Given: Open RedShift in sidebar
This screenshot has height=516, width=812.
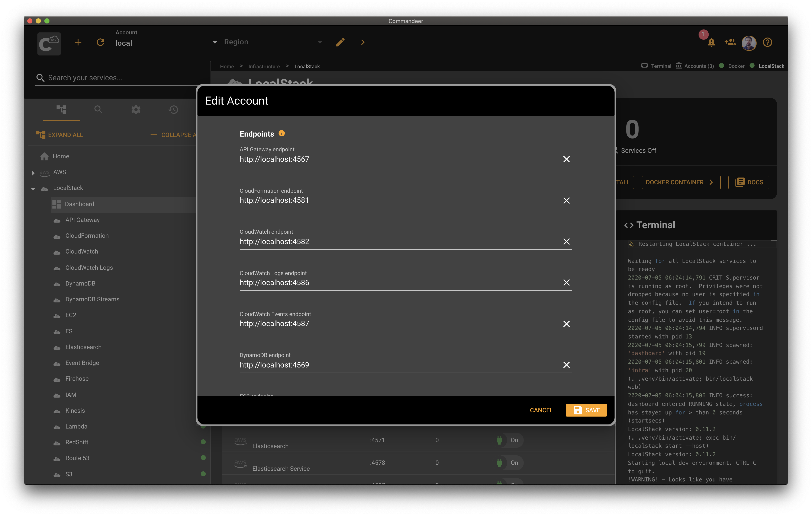Looking at the screenshot, I should (77, 442).
